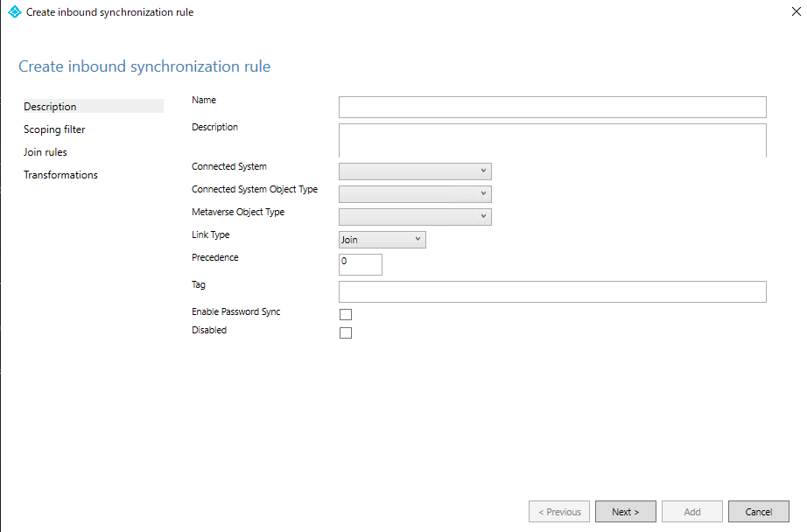Select the Description page in sidebar

click(x=51, y=107)
